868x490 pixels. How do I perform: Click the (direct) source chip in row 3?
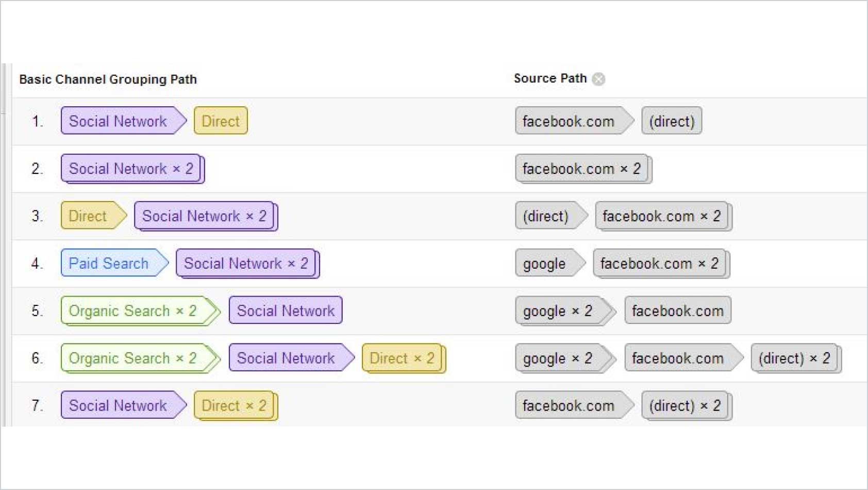pyautogui.click(x=546, y=216)
